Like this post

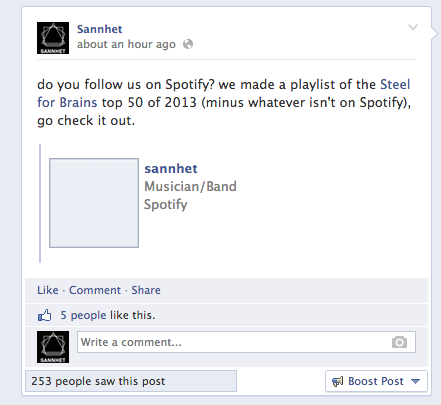pyautogui.click(x=48, y=290)
